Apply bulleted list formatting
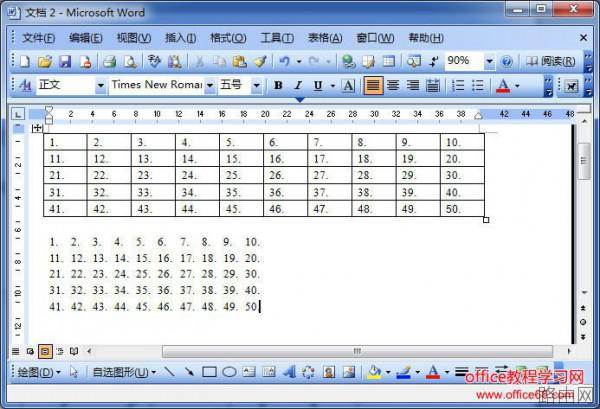Image resolution: width=600 pixels, height=409 pixels. click(x=478, y=85)
